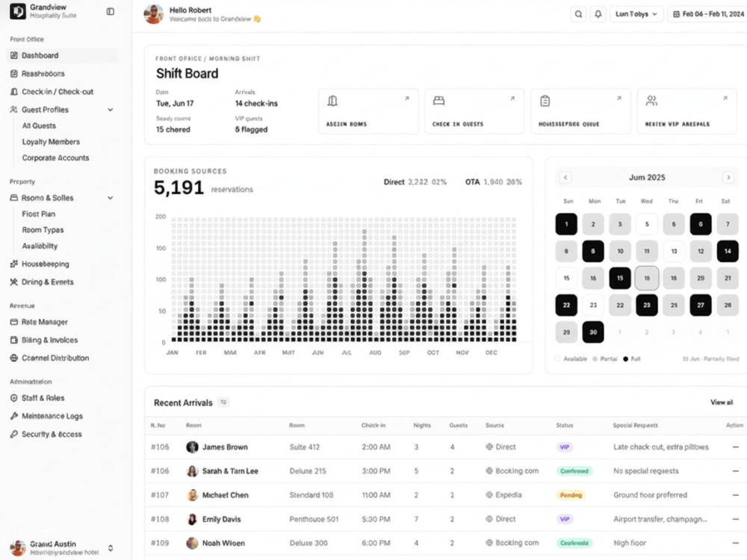Select June 30 on the calendar
Screen dimensions: 747x560
pos(593,332)
